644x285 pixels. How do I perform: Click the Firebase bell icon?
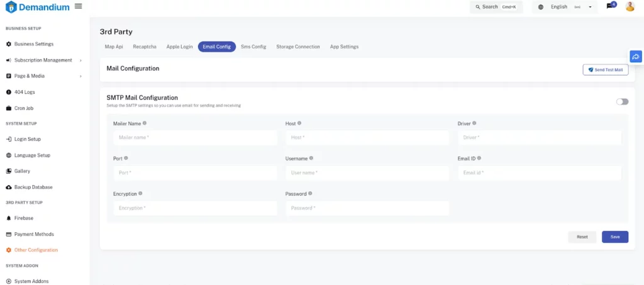coord(9,218)
